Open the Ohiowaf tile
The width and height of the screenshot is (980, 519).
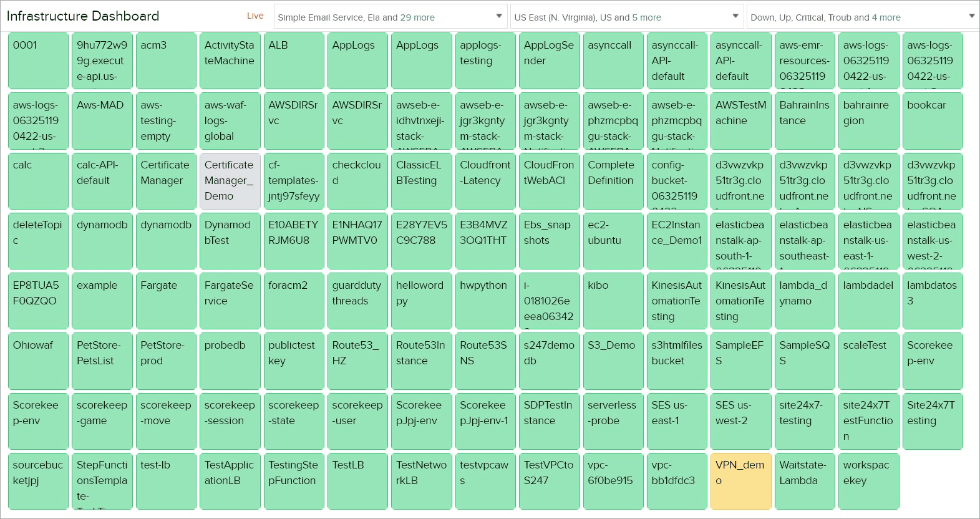click(38, 361)
